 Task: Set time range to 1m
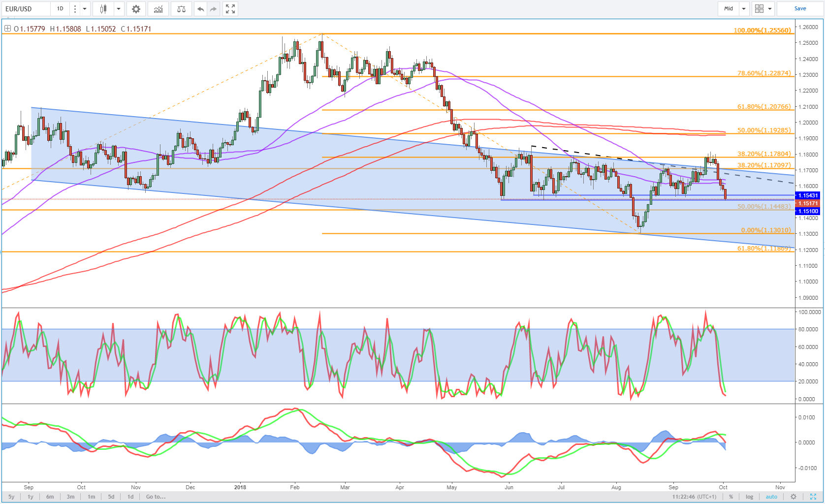[x=92, y=497]
